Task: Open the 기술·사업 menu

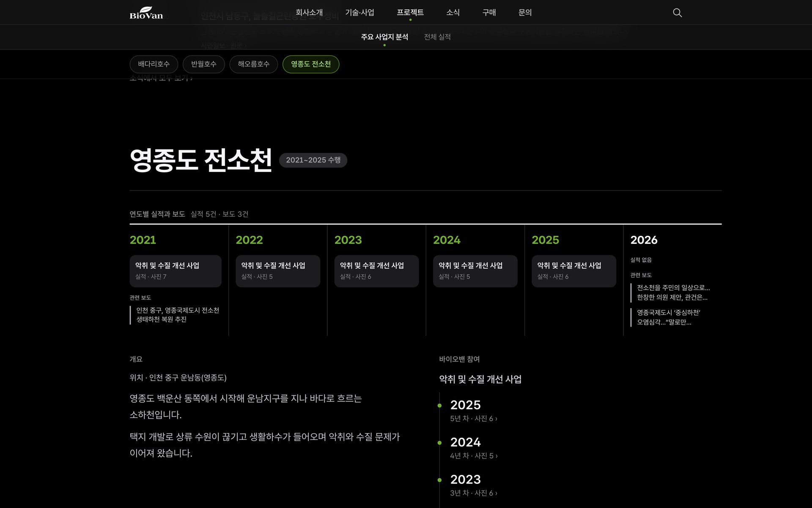Action: pyautogui.click(x=359, y=13)
